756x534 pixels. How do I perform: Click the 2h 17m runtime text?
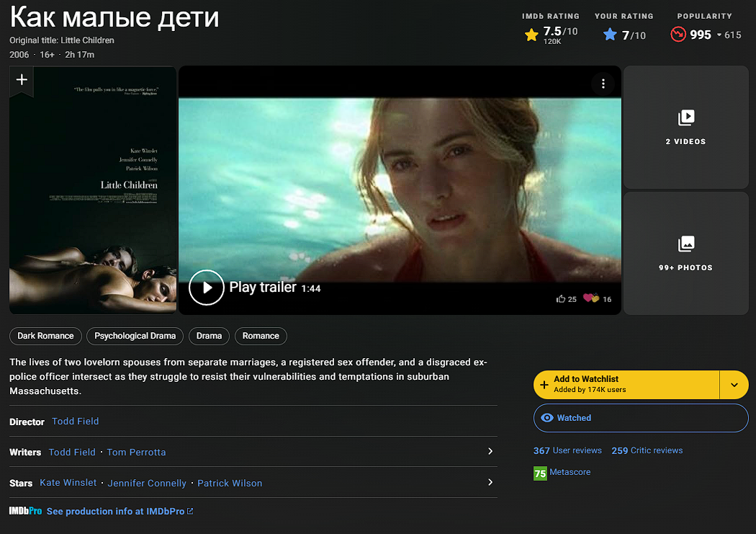[79, 55]
